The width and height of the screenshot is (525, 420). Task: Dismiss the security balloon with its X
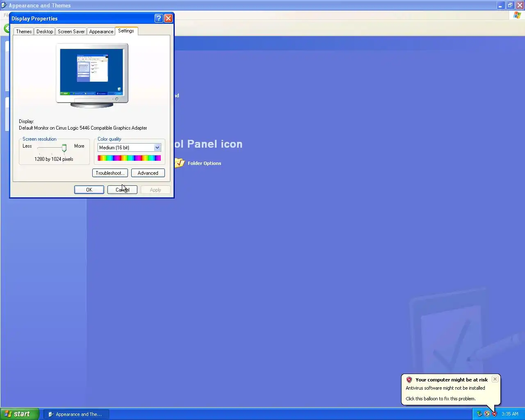[495, 379]
